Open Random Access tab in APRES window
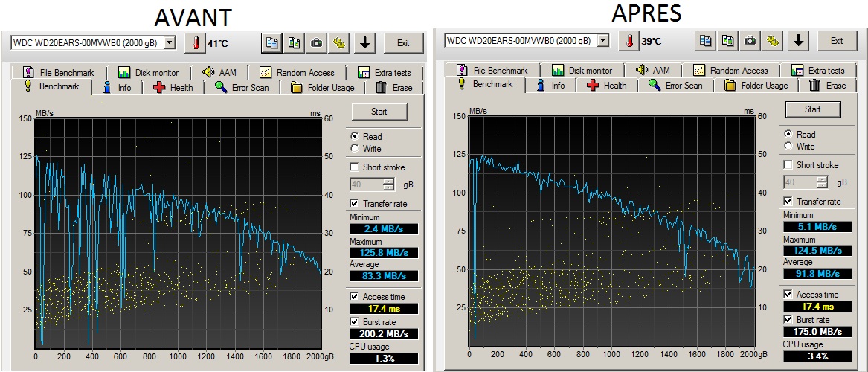Image resolution: width=868 pixels, height=372 pixels. pyautogui.click(x=730, y=70)
